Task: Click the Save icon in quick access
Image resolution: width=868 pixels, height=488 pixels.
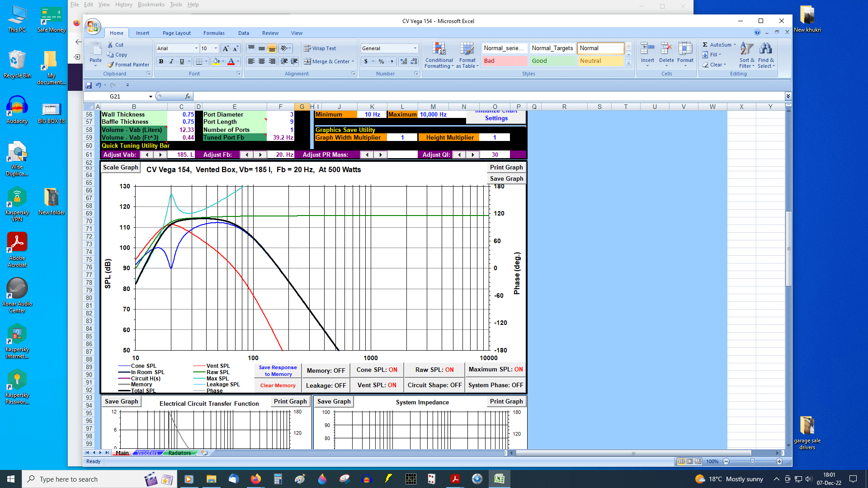Action: [89, 85]
